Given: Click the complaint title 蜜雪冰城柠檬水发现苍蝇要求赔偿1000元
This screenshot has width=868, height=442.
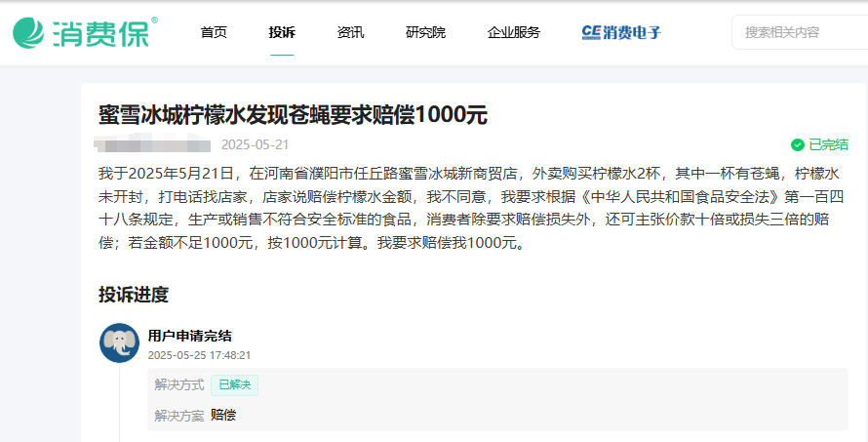Looking at the screenshot, I should click(293, 115).
